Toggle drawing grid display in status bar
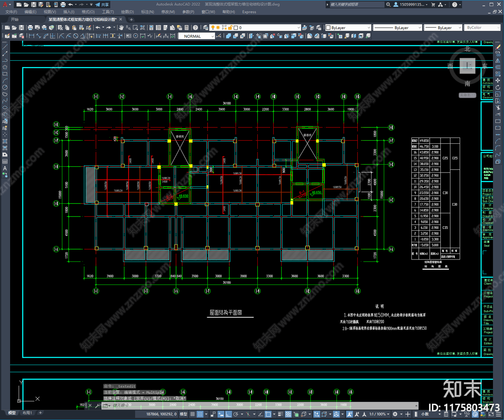The width and height of the screenshot is (504, 420). point(192,414)
